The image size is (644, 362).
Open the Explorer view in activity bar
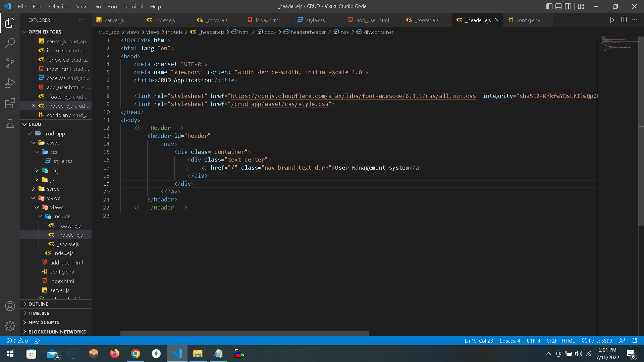pos(10,23)
